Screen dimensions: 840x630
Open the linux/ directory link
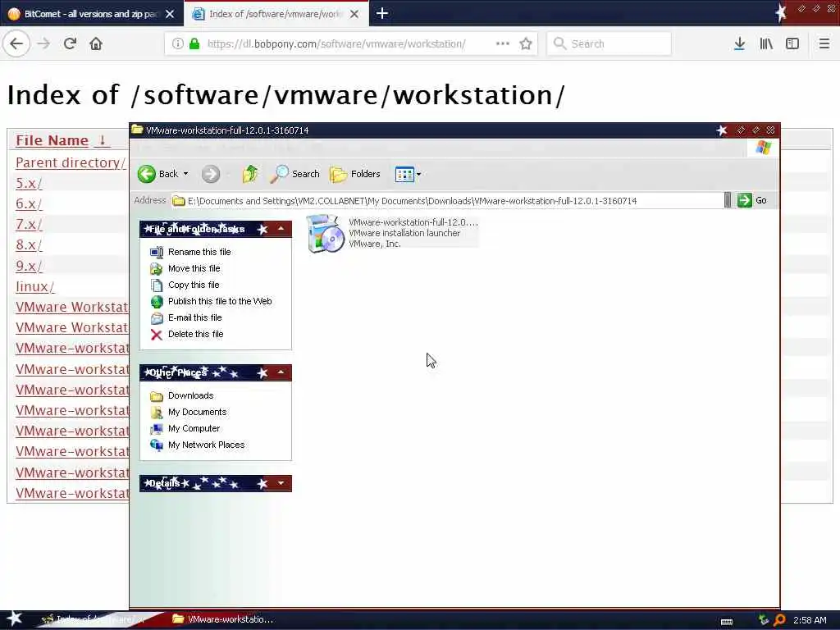click(x=34, y=286)
